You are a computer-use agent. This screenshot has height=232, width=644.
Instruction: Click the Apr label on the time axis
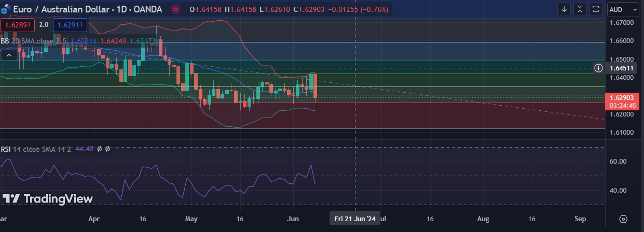[94, 219]
